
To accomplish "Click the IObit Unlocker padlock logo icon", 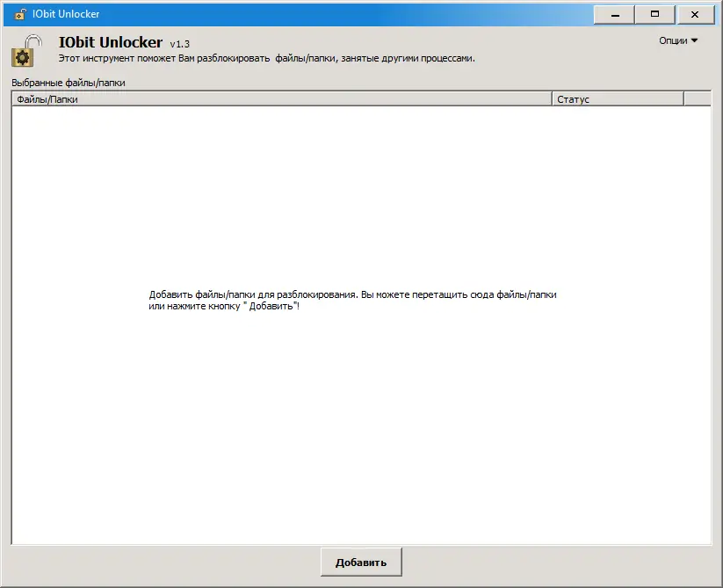I will point(26,50).
